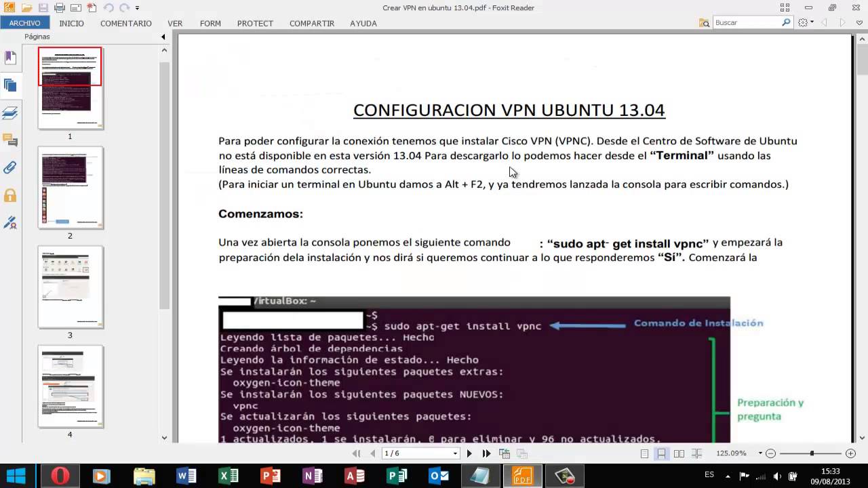868x488 pixels.
Task: Switch to the COMPARTIR ribbon tab
Action: [312, 23]
